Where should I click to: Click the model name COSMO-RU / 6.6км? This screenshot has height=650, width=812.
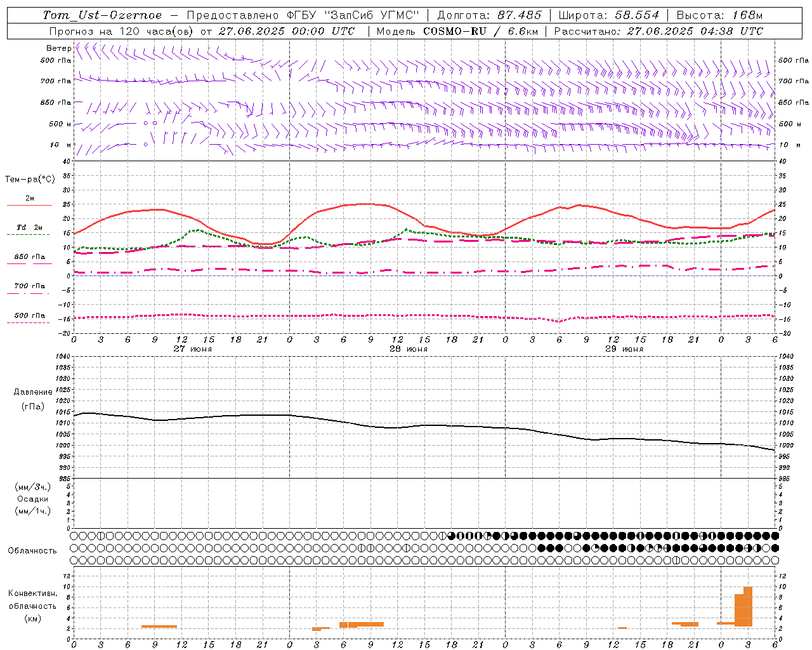pyautogui.click(x=480, y=31)
